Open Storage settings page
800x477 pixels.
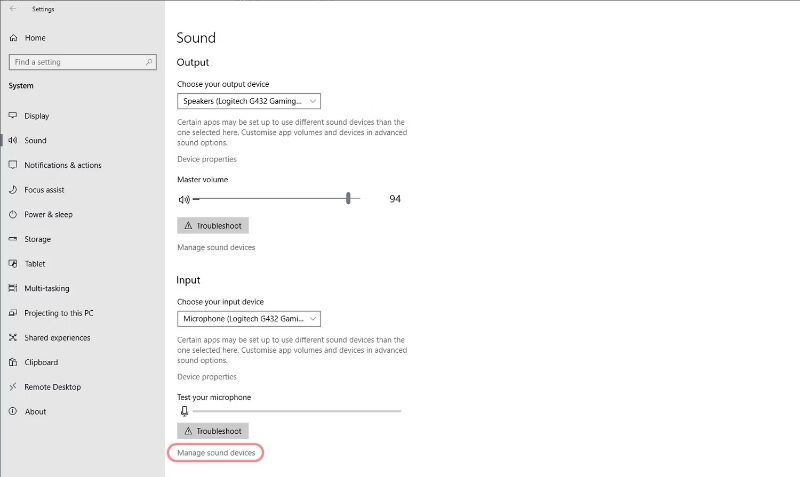coord(37,239)
